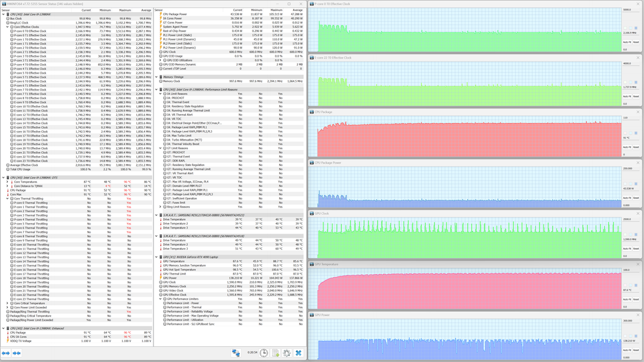
Task: Click the expand columns blue arrows icon
Action: coord(6,353)
